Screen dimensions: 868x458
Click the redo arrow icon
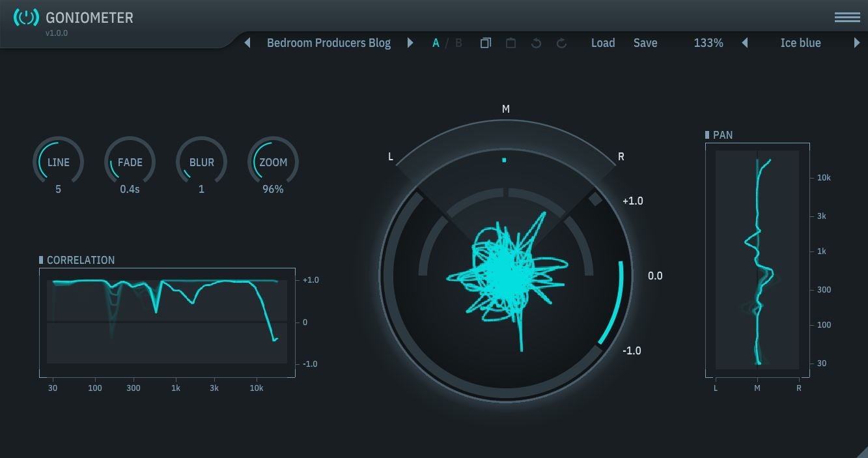click(561, 43)
